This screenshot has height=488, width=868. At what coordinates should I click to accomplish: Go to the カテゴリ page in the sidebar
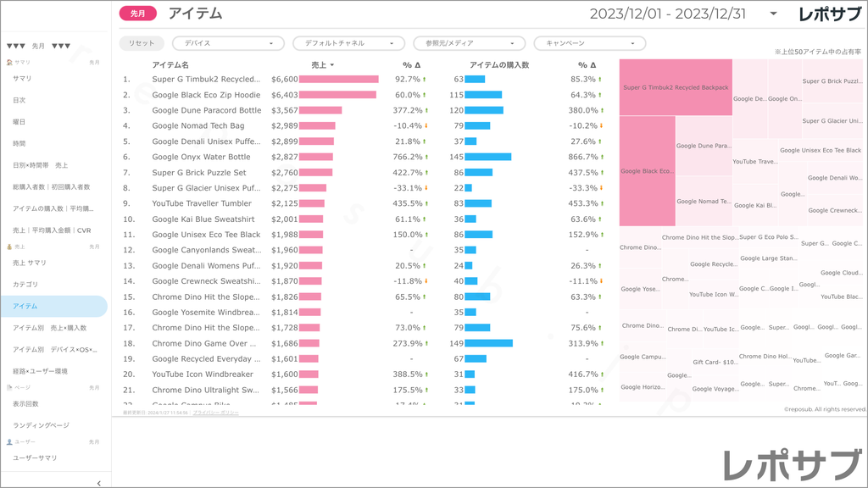(x=25, y=285)
